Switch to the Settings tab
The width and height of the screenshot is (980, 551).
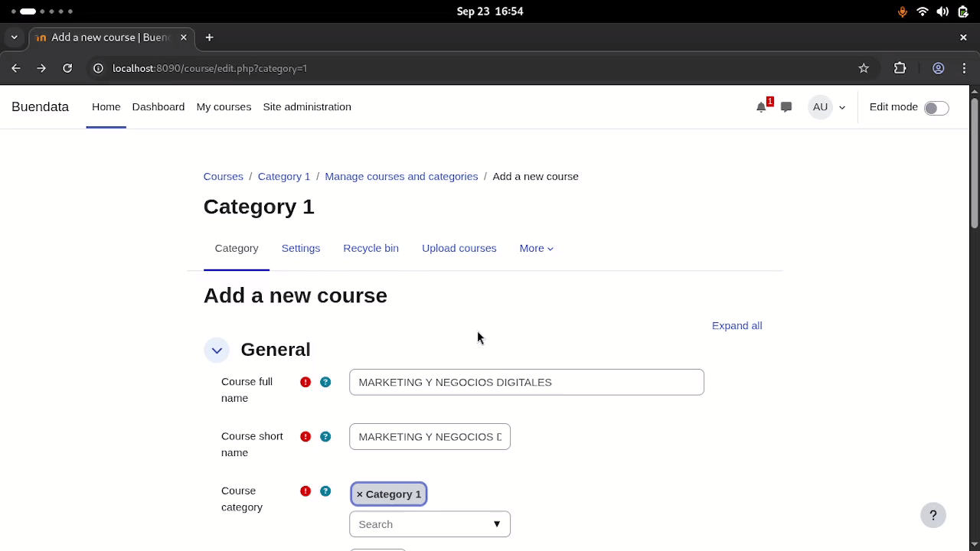click(x=300, y=248)
